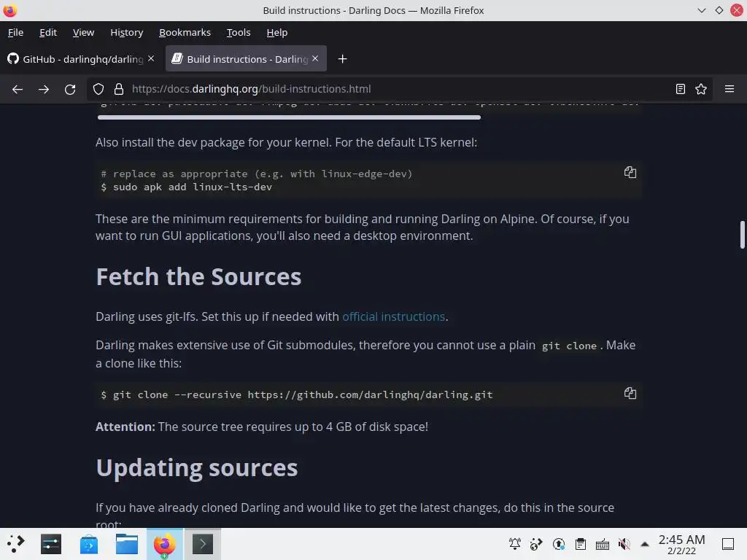The height and width of the screenshot is (560, 747).
Task: Open the Tools menu
Action: coord(239,32)
